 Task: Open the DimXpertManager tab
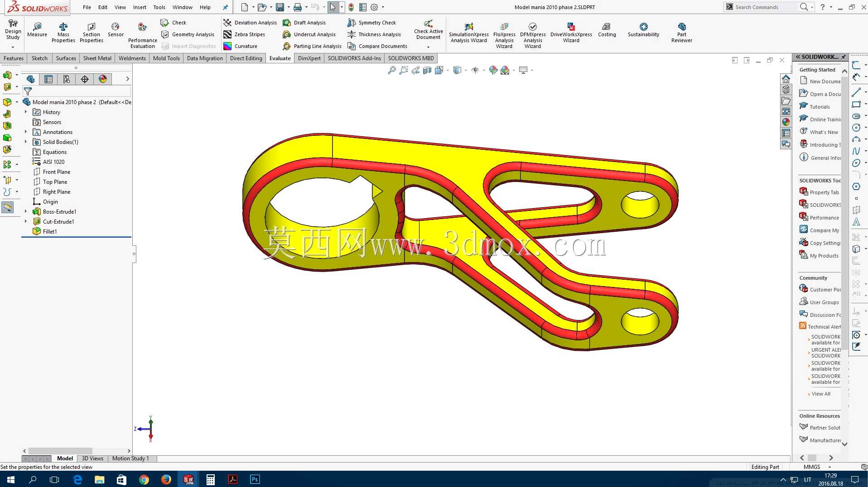[85, 79]
